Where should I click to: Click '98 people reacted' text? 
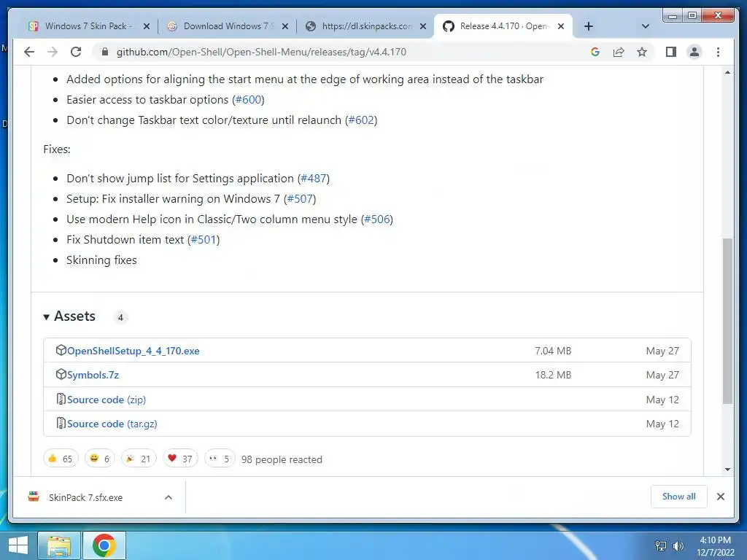click(282, 459)
